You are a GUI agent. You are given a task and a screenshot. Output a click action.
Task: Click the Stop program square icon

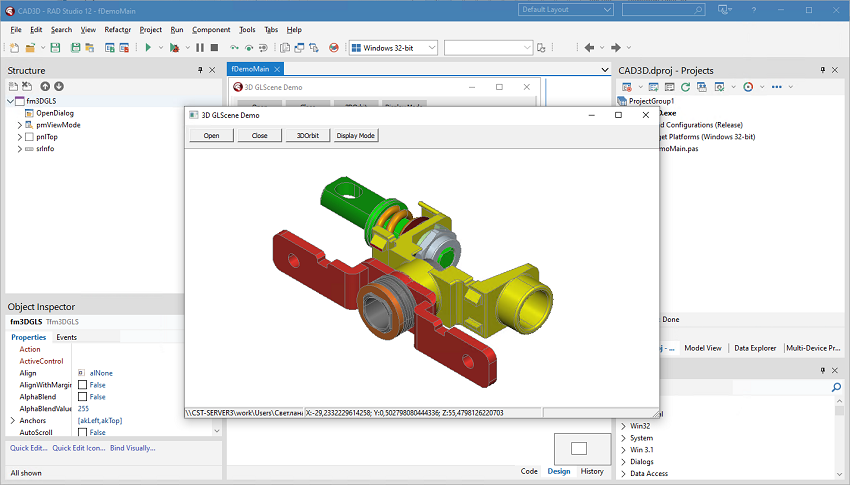[x=215, y=47]
